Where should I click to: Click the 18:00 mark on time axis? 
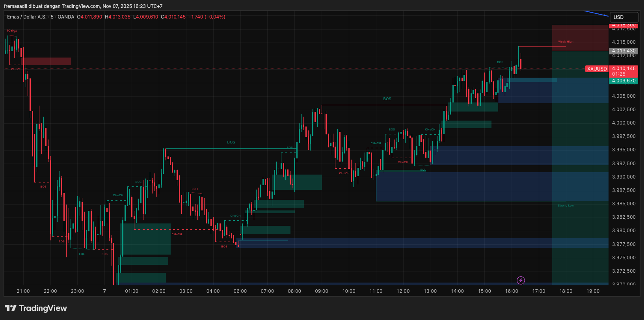pos(566,291)
